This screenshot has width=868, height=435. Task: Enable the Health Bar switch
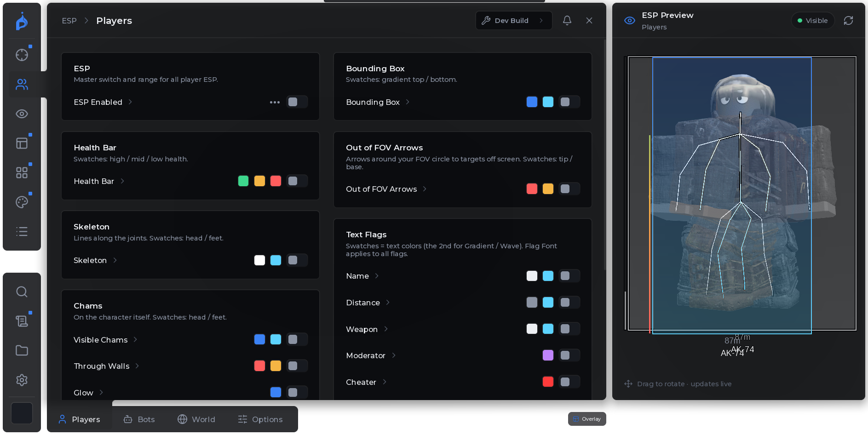[x=297, y=181]
